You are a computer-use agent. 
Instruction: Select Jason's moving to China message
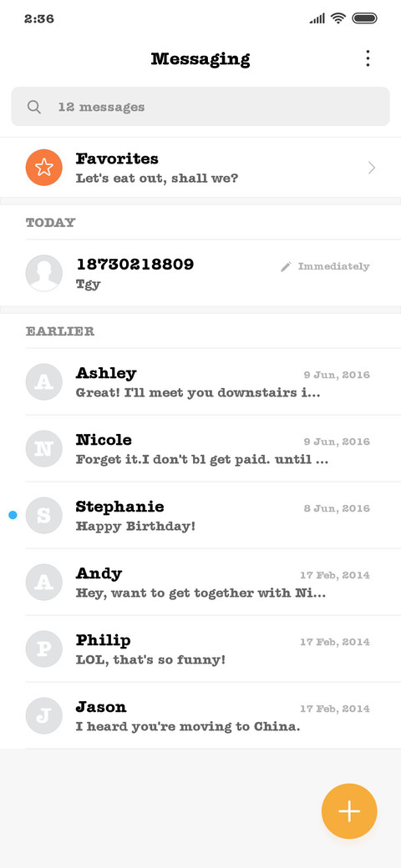(x=200, y=716)
